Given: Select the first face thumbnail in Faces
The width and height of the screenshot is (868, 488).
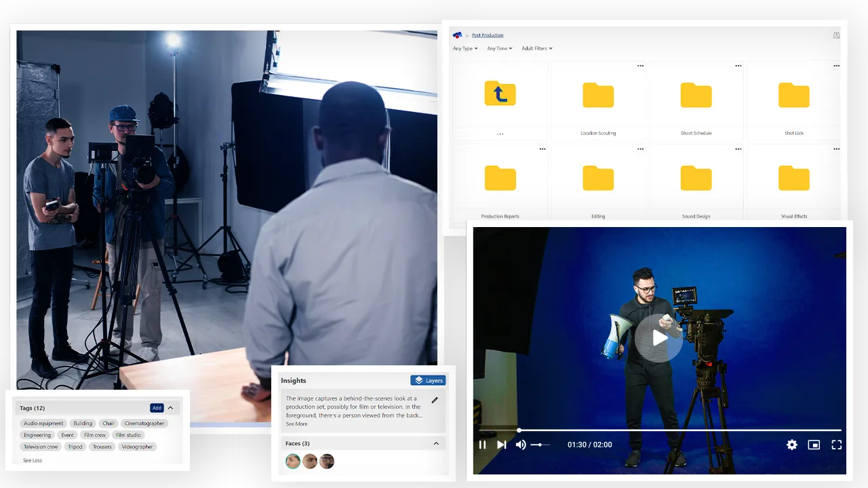Looking at the screenshot, I should [293, 461].
